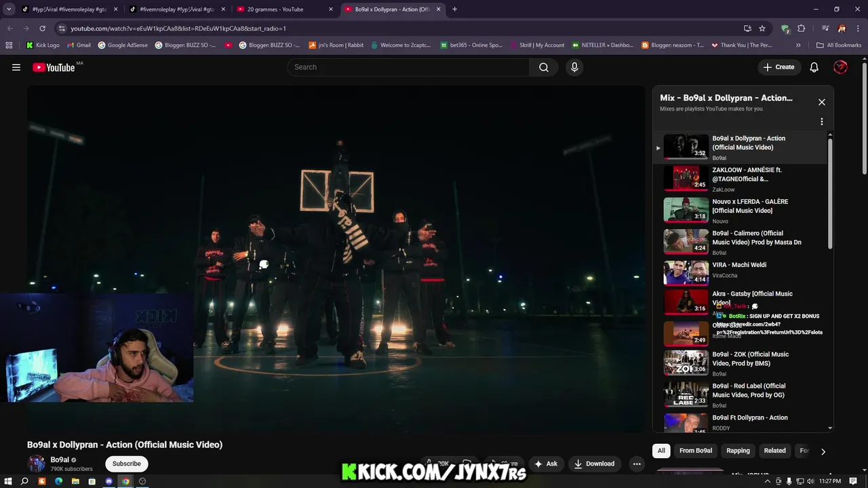868x488 pixels.
Task: Open taskbar search icon
Action: 24,481
